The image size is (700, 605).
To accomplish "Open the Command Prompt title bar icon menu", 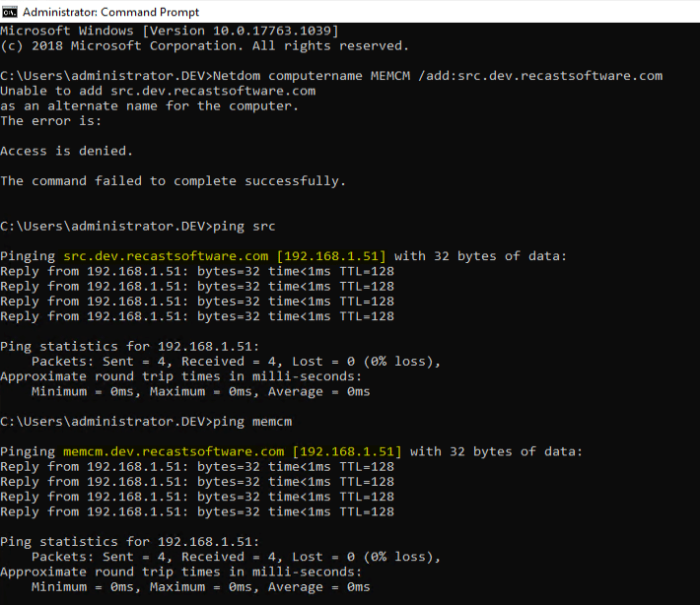I will pyautogui.click(x=11, y=12).
